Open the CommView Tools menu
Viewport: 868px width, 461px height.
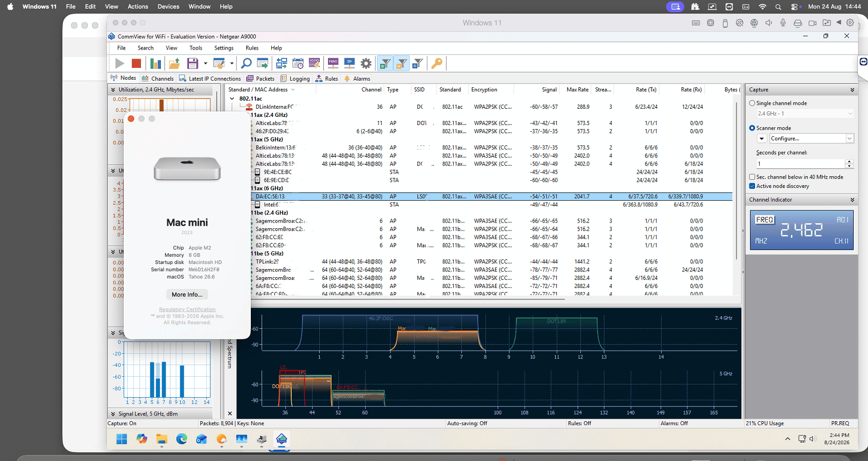point(196,48)
